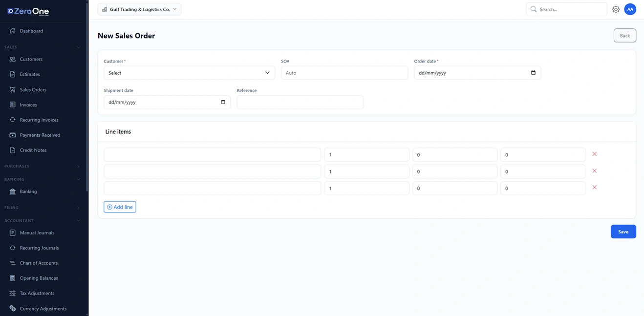Click the second line item description field

pyautogui.click(x=212, y=171)
